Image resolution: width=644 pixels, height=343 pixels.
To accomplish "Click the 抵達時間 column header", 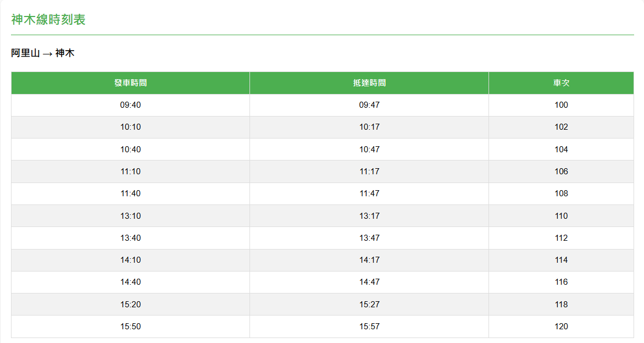I will (x=369, y=83).
